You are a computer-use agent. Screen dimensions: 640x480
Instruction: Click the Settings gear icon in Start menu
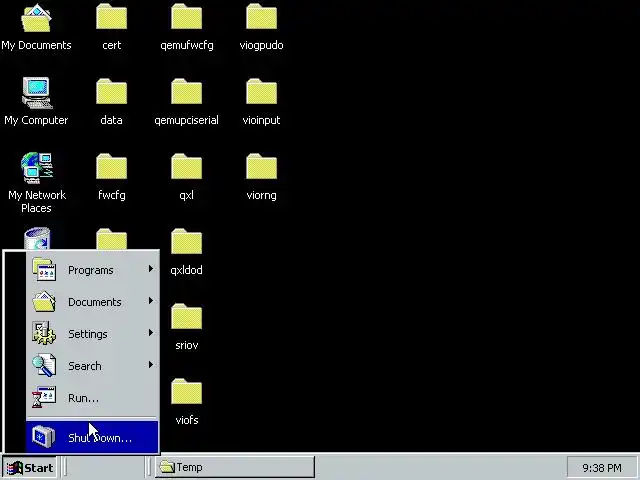(44, 333)
